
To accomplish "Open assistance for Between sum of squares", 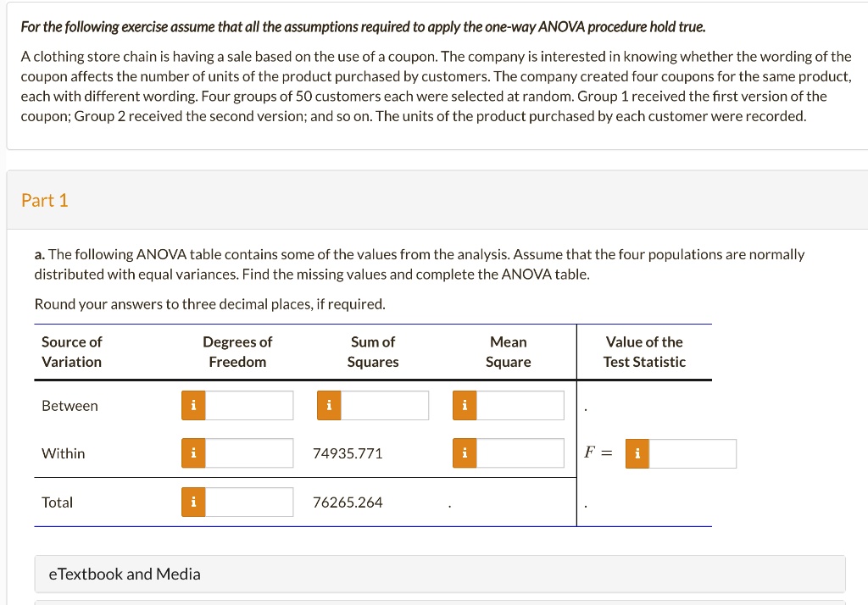I will (328, 405).
